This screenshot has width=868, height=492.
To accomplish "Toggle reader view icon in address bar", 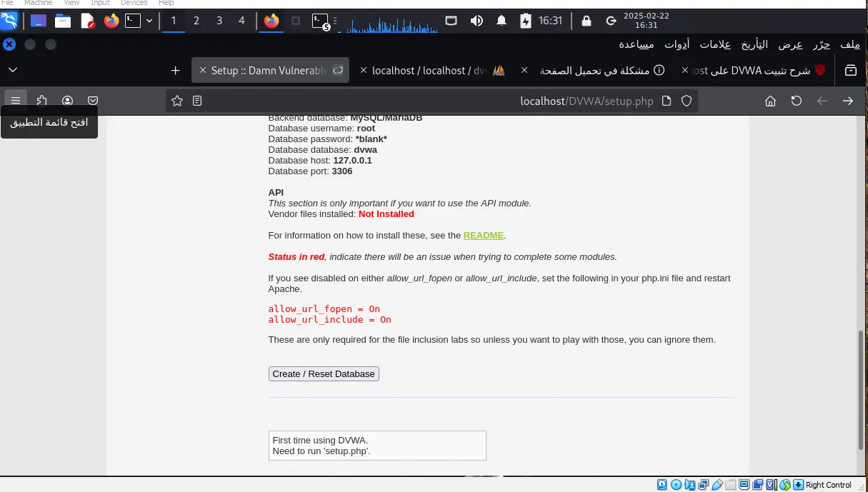I will (197, 101).
